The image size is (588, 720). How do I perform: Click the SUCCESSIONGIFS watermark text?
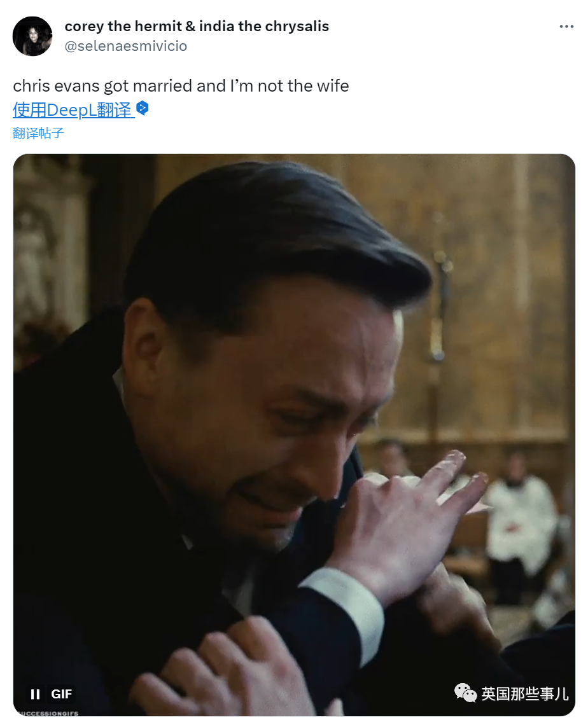(48, 713)
